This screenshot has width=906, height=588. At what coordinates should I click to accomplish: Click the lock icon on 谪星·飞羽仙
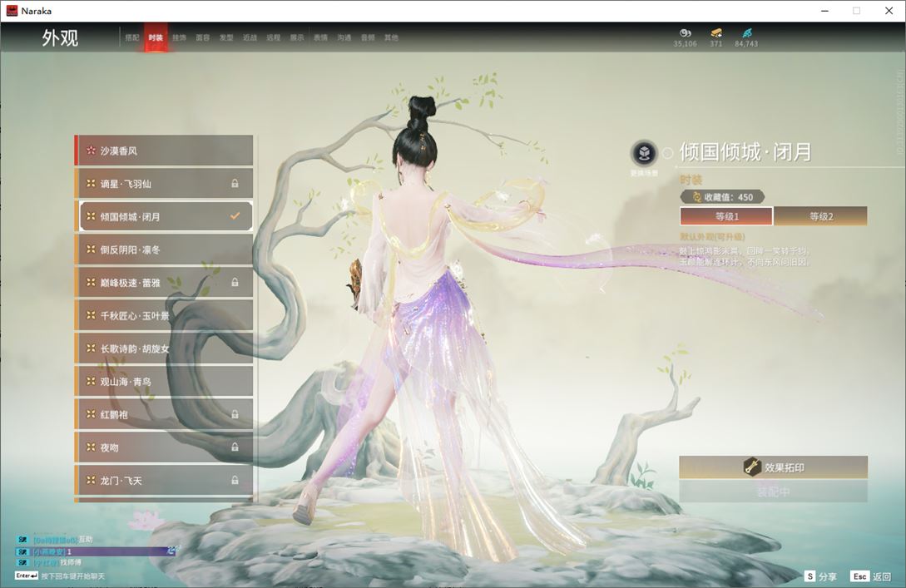[x=235, y=184]
